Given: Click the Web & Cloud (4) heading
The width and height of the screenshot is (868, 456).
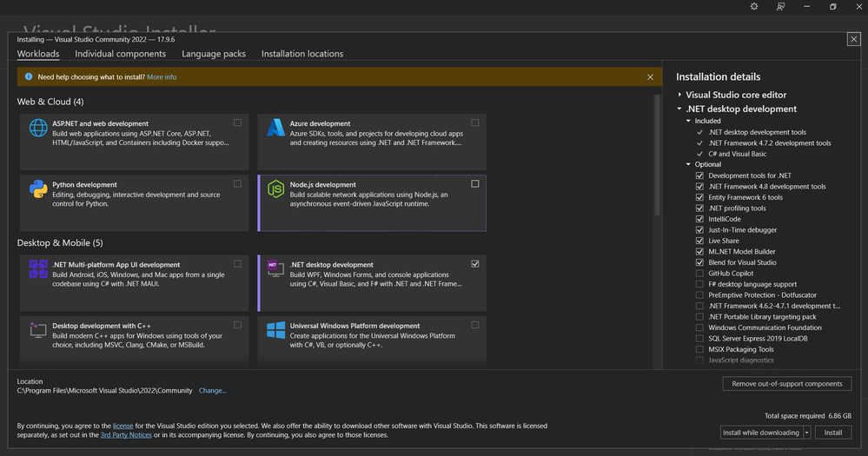Looking at the screenshot, I should [50, 102].
